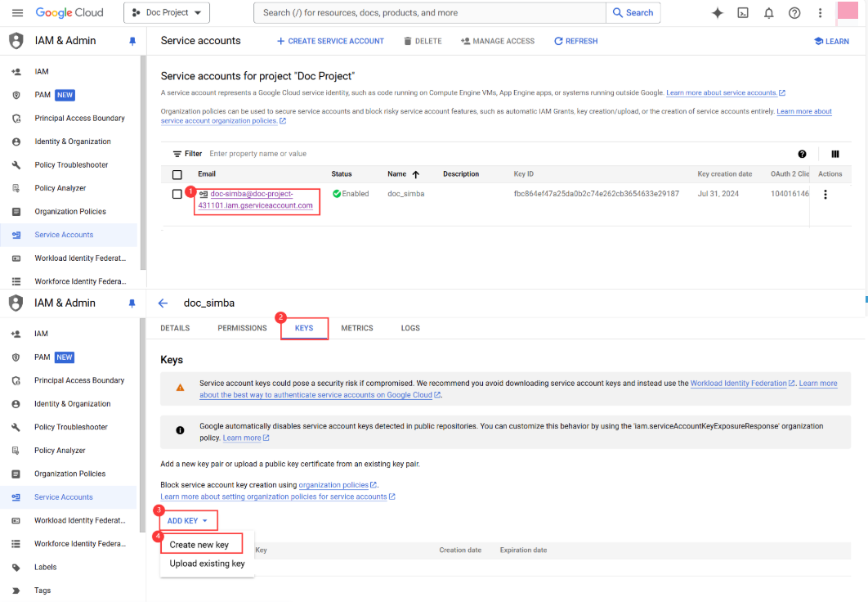
Task: Expand the ADD KEY dropdown
Action: [188, 521]
